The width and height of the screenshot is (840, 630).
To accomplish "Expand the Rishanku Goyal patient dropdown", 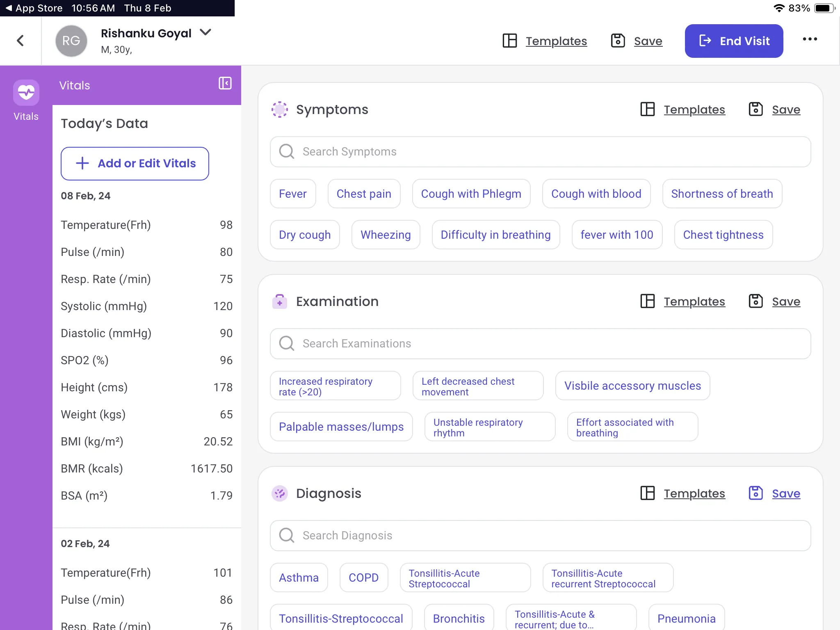I will pyautogui.click(x=205, y=32).
